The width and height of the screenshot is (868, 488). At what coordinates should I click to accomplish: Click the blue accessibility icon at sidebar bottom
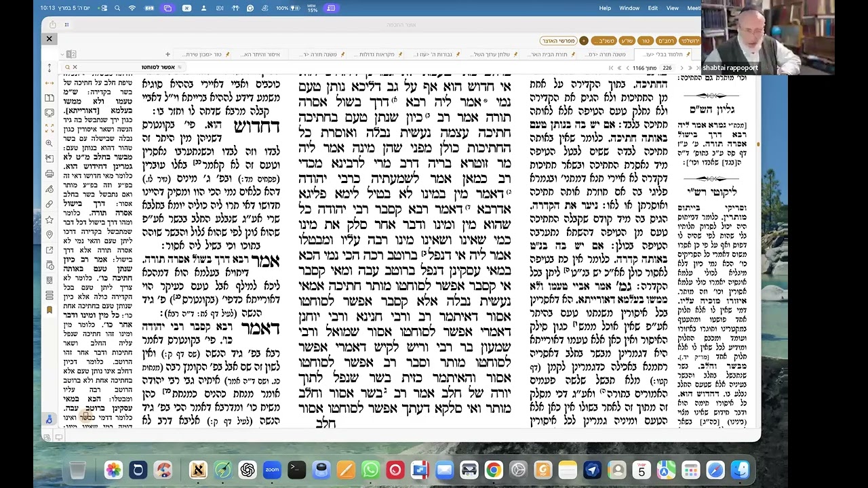point(49,420)
